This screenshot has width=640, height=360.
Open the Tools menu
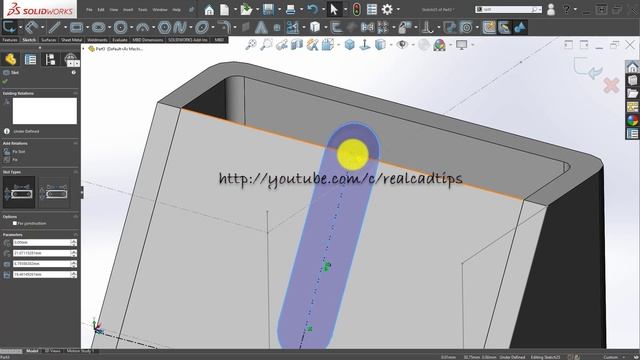(x=142, y=9)
